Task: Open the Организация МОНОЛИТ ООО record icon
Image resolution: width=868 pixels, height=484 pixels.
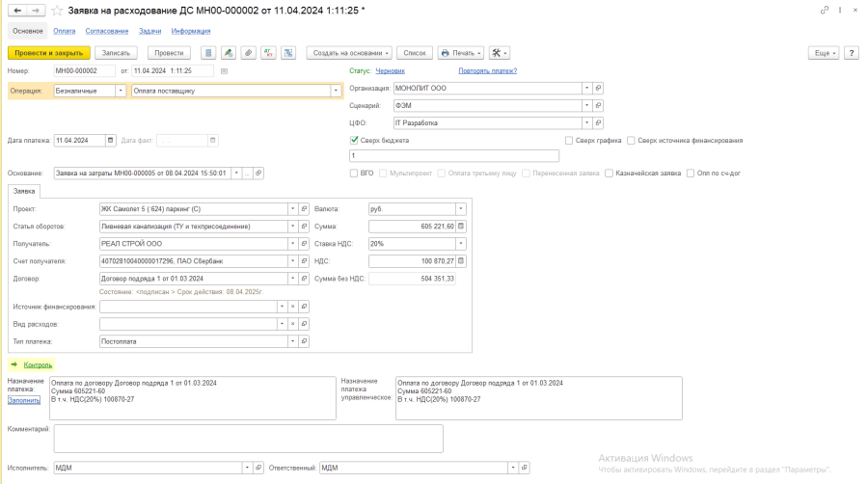Action: (x=598, y=88)
